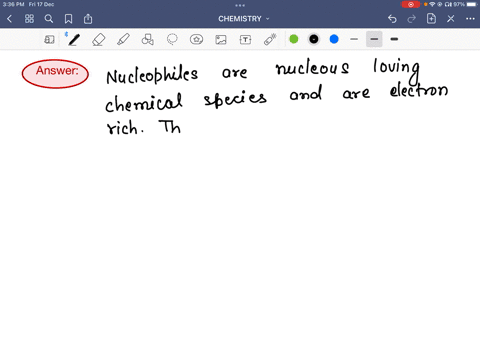Tap the red screen recording indicator
Viewport: 480px width, 360px height.
point(411,4)
